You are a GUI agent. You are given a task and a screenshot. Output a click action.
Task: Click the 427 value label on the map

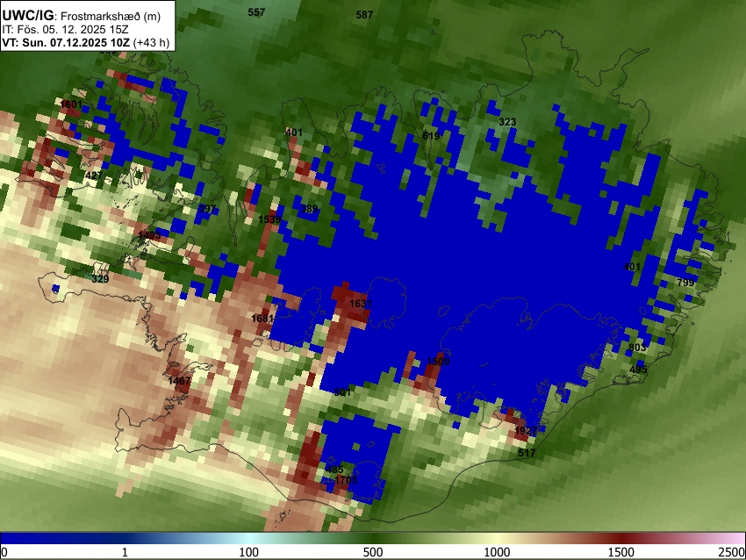[x=94, y=176]
